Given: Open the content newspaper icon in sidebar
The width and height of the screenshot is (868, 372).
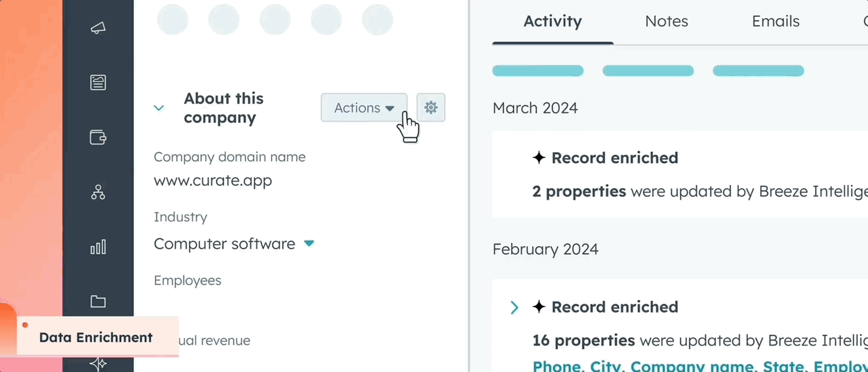Looking at the screenshot, I should pos(98,83).
